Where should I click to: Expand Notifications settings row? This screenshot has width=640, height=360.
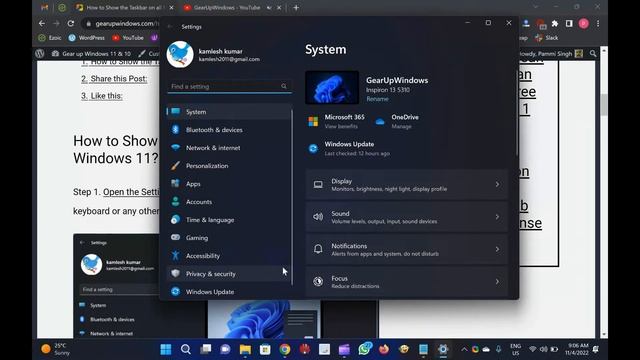(407, 249)
